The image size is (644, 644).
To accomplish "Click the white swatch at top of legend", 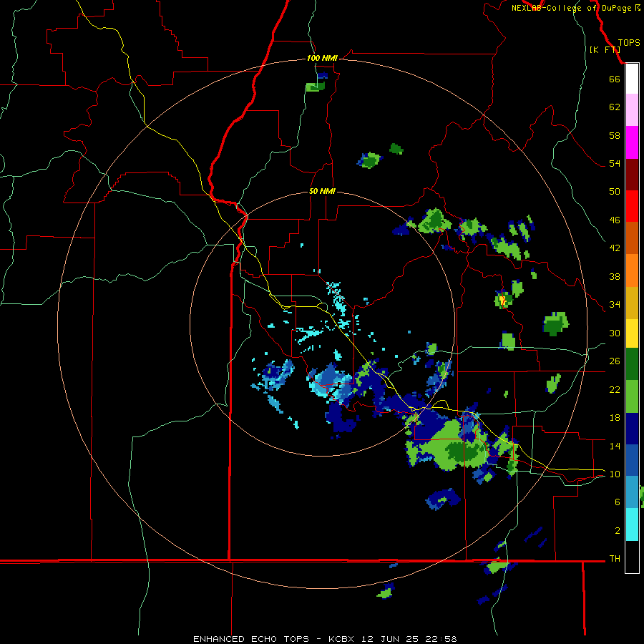I will (632, 79).
